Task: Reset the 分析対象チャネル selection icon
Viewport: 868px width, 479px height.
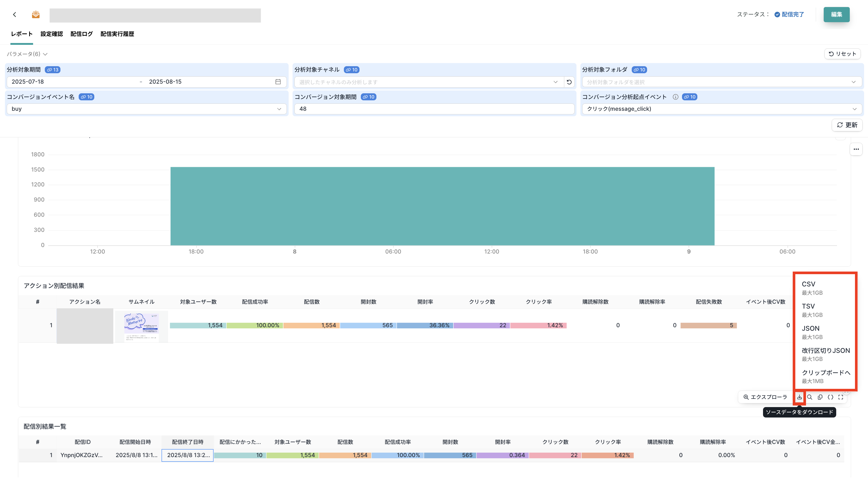Action: 569,82
